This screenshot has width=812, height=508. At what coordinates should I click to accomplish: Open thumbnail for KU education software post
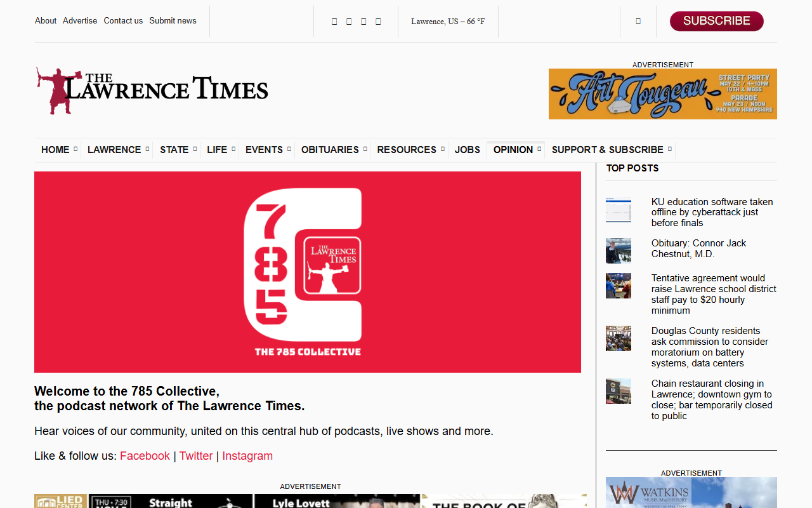click(619, 210)
